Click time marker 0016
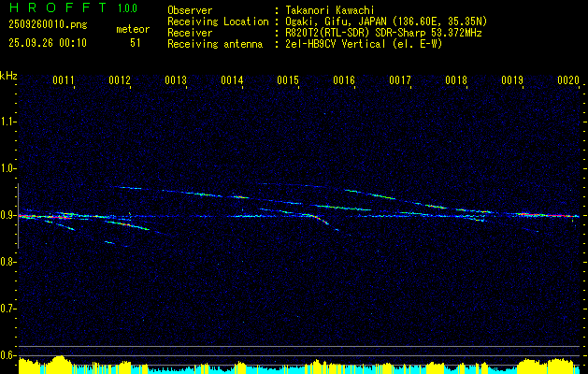 pyautogui.click(x=344, y=80)
